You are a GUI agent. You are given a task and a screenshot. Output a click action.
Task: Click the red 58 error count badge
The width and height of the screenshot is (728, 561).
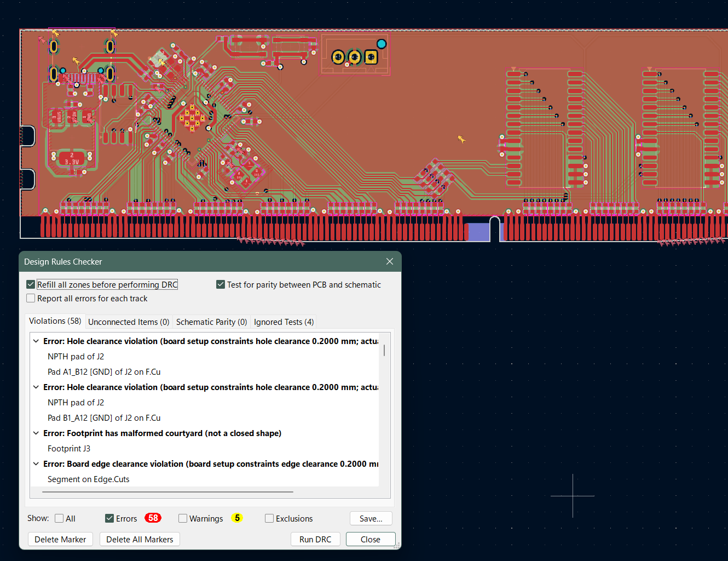(153, 518)
